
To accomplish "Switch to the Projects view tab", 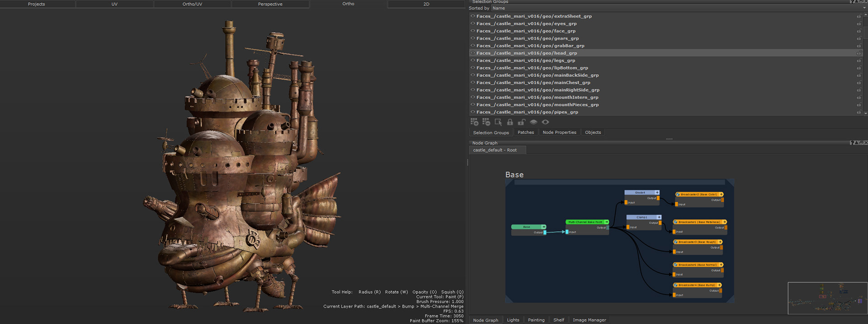I will pyautogui.click(x=37, y=4).
